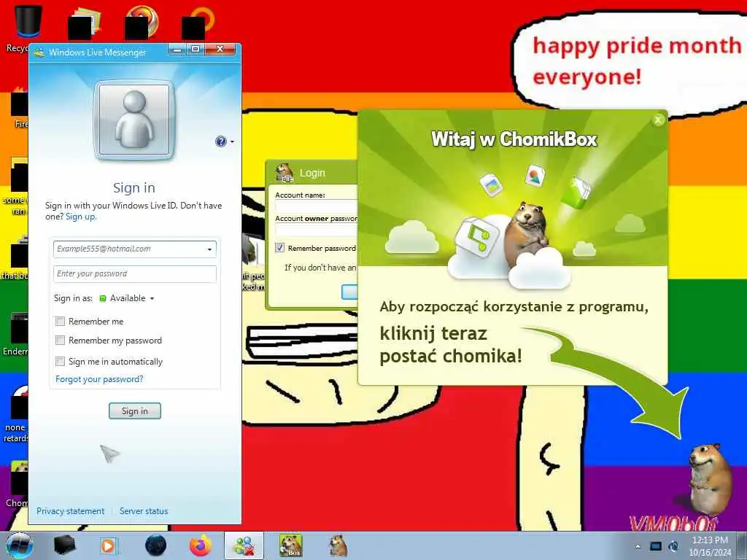The height and width of the screenshot is (560, 747).
Task: Close the Windows Live Messenger window
Action: tap(220, 50)
